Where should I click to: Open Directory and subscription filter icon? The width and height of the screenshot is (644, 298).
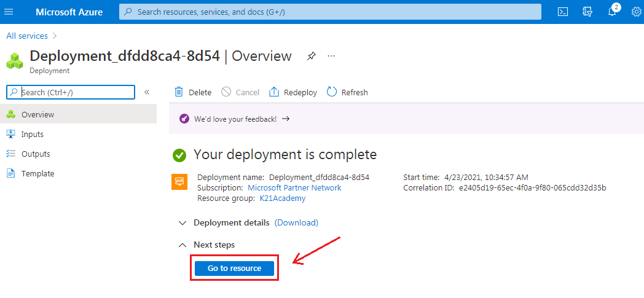point(587,12)
